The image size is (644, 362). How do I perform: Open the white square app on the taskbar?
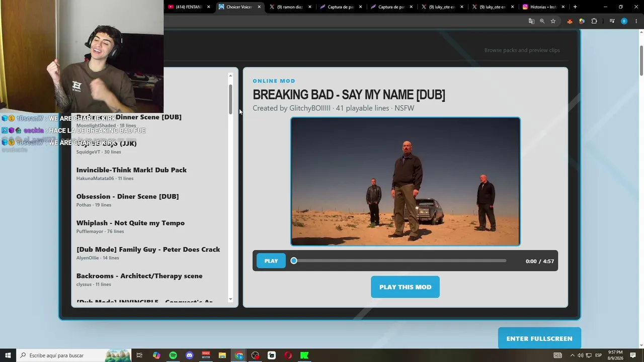click(x=272, y=355)
